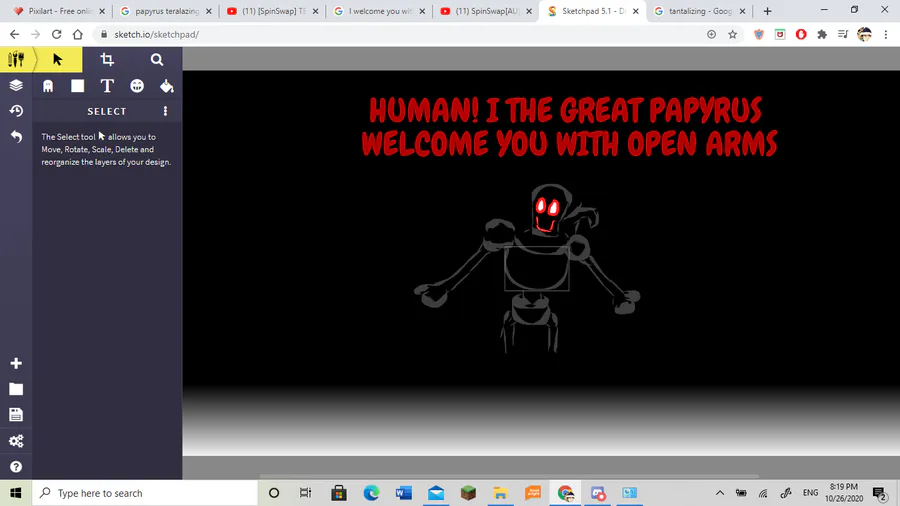
Task: Reload the sketch.io page
Action: [x=56, y=34]
